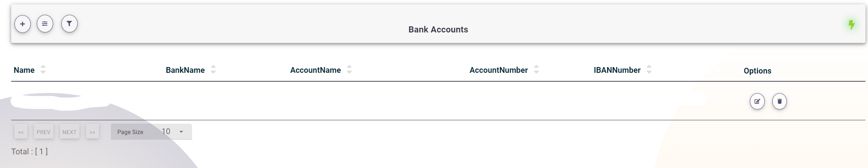Sort by AccountNumber using sort arrows
This screenshot has height=168, width=868.
coord(536,69)
